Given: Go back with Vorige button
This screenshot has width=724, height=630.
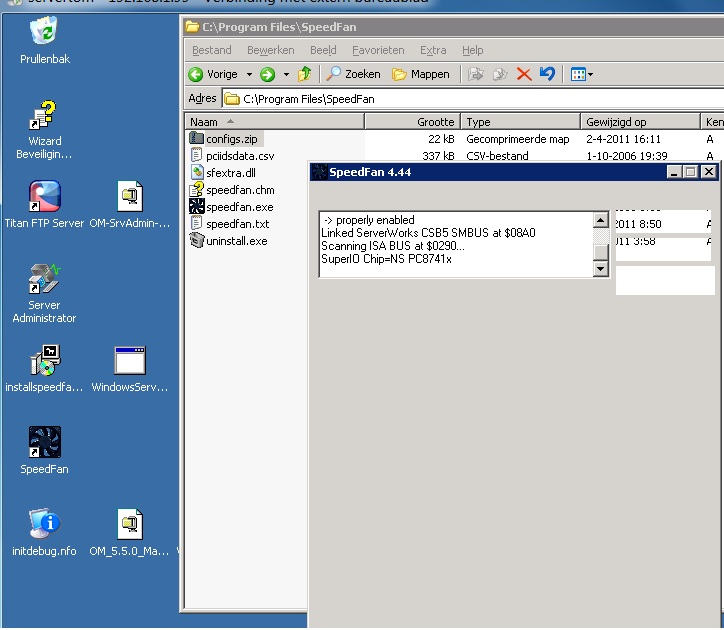Looking at the screenshot, I should point(213,74).
